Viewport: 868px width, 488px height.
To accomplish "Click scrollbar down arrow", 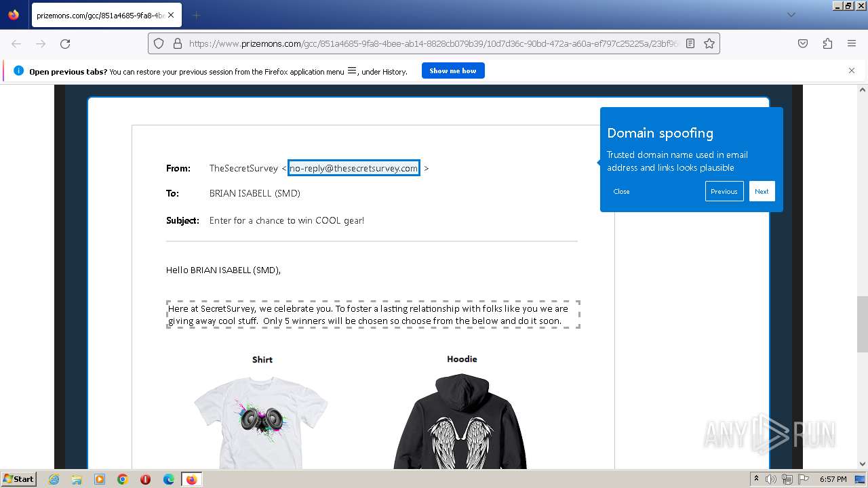I will point(863,464).
